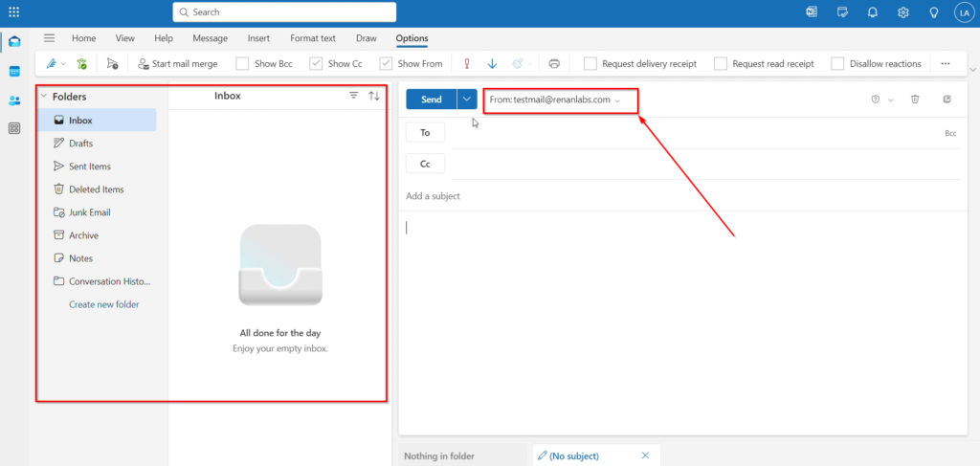This screenshot has width=980, height=466.
Task: Open the Calendar app in sidebar
Action: 14,71
